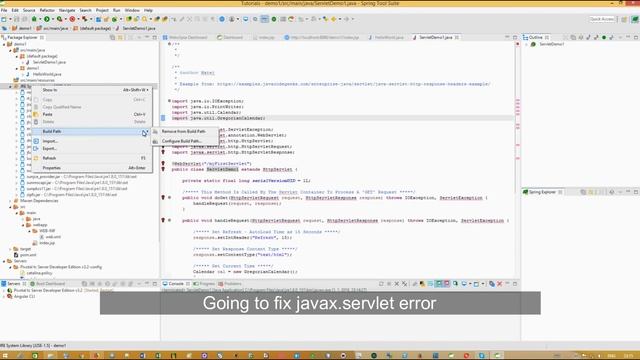Image resolution: width=640 pixels, height=360 pixels.
Task: Select Paste in context menu
Action: click(92, 114)
